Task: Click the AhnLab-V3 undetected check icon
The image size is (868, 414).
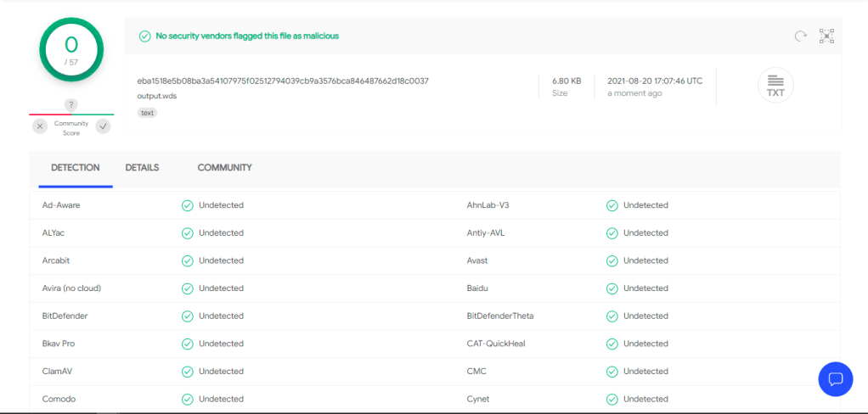Action: 612,205
